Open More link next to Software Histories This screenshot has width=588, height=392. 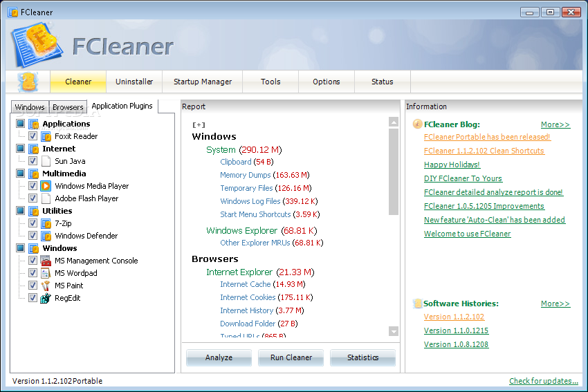(555, 304)
